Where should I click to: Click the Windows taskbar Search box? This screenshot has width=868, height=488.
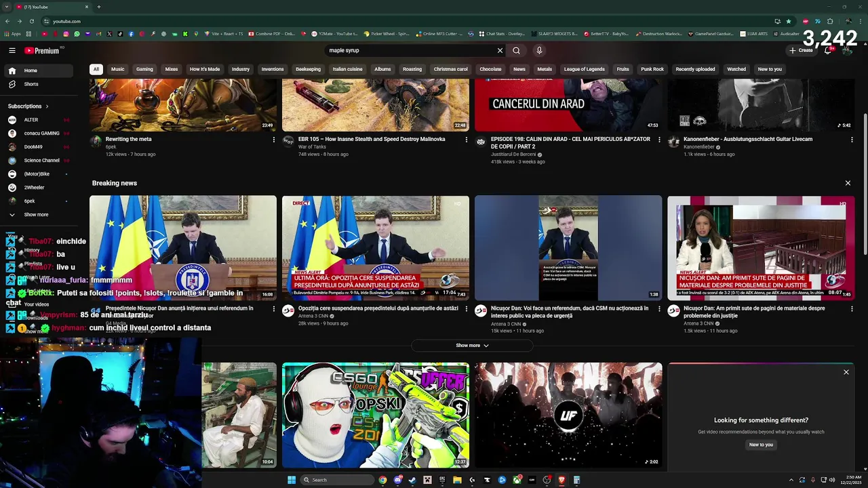tap(337, 480)
